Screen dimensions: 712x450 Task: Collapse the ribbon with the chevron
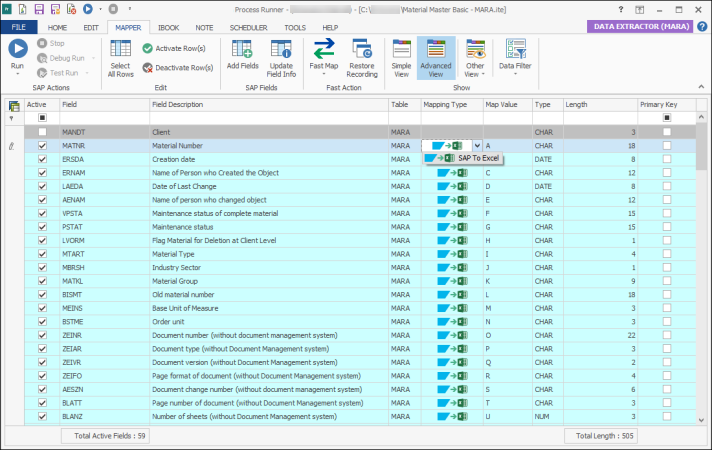click(x=701, y=87)
